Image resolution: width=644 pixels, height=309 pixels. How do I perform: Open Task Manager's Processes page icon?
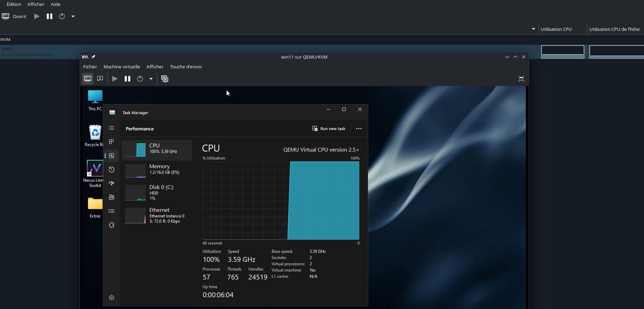[x=112, y=142]
